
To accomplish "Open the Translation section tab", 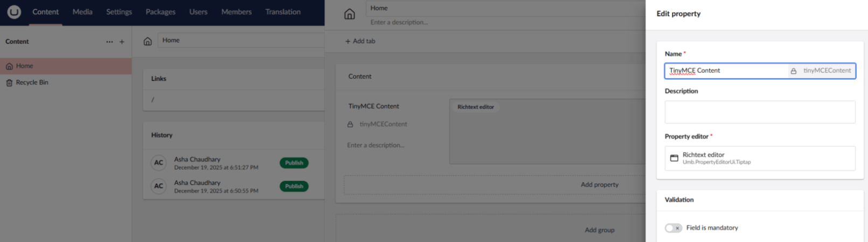I will (283, 12).
